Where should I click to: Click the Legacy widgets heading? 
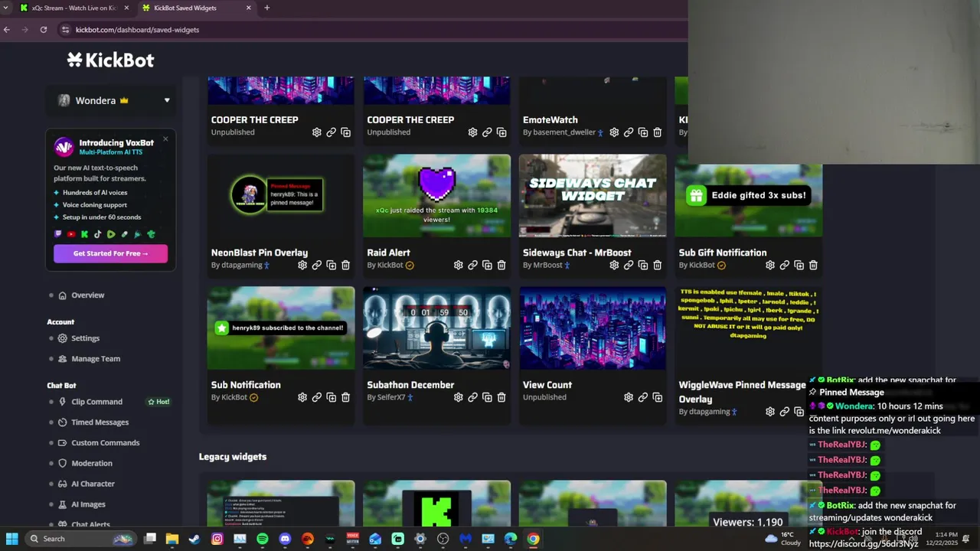click(233, 457)
